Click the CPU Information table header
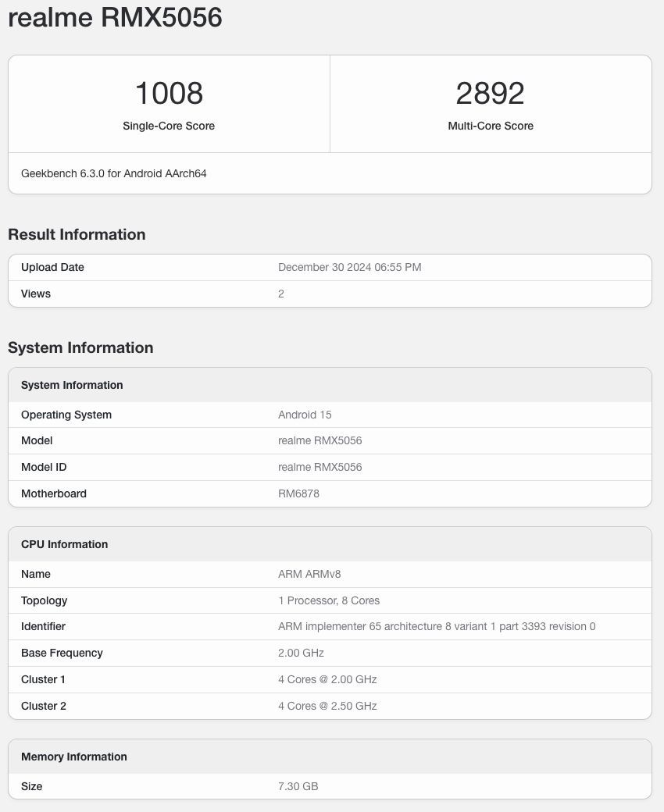This screenshot has height=812, width=664. (x=64, y=544)
